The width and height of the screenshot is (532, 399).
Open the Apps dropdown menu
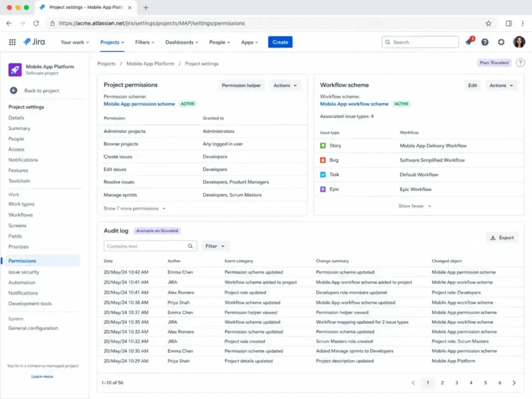pyautogui.click(x=249, y=42)
